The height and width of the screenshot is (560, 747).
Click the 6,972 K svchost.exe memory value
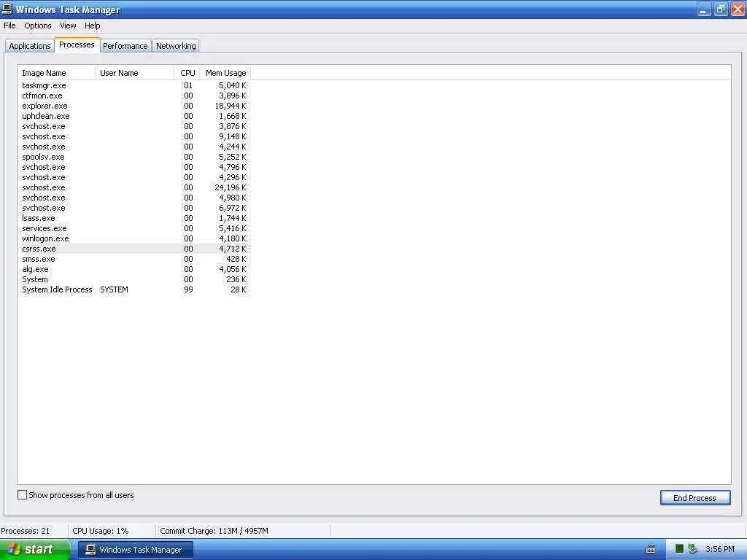[x=233, y=208]
